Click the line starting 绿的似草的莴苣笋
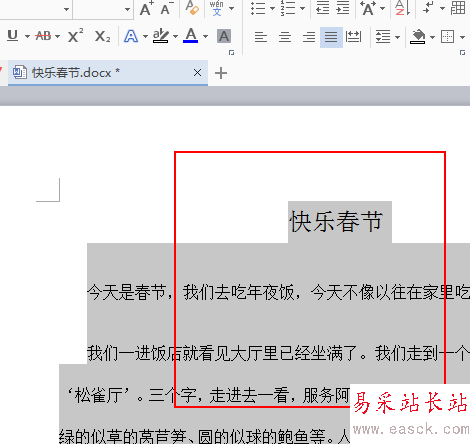 [204, 436]
